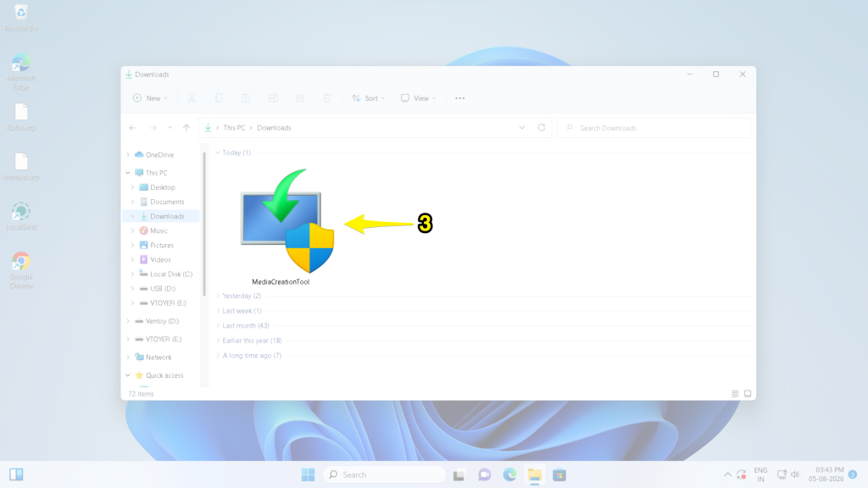Screen dimensions: 868x488
Task: Go back with the back arrow
Action: [133, 128]
